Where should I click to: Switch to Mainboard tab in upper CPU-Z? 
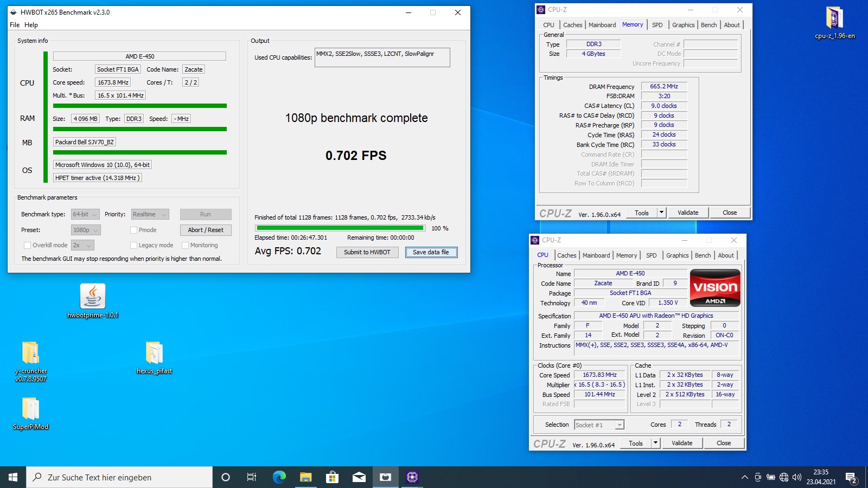tap(602, 25)
